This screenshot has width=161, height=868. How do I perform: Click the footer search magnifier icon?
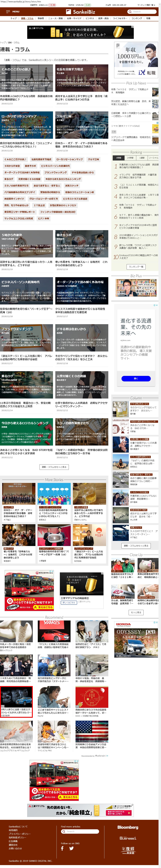(64, 831)
